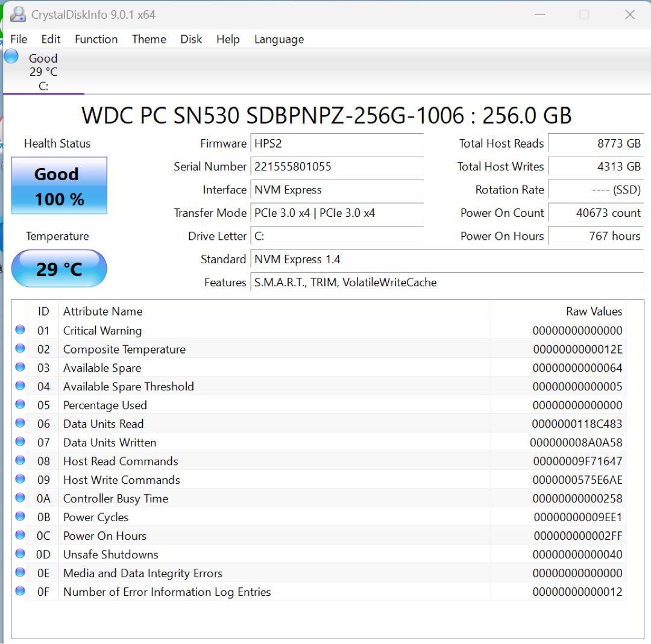Open the Disk menu
The width and height of the screenshot is (651, 644).
[190, 39]
